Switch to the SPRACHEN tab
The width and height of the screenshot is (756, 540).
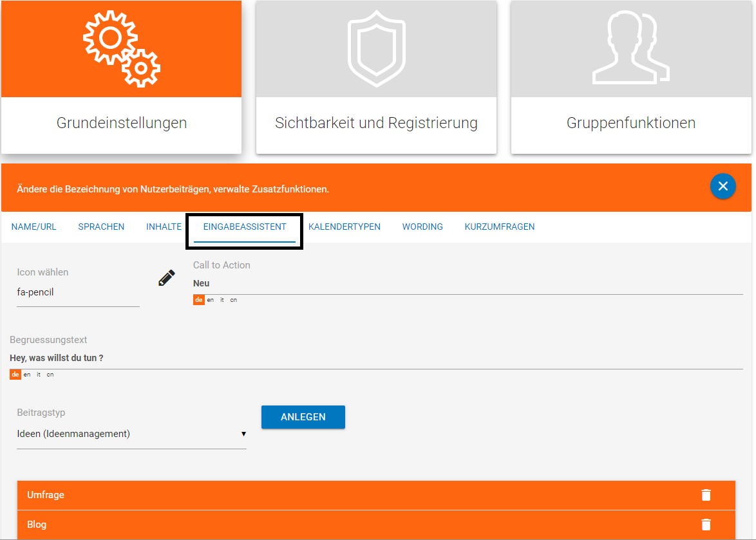pyautogui.click(x=101, y=227)
